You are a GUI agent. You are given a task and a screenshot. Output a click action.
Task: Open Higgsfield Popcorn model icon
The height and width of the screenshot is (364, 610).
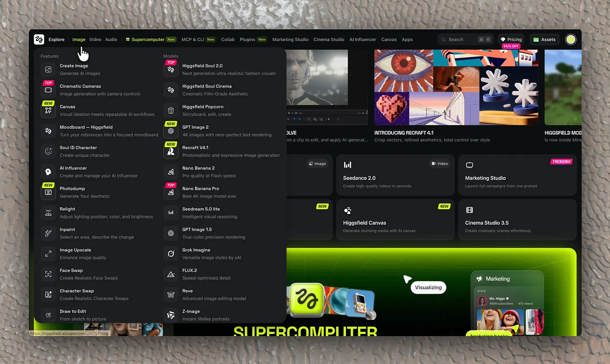171,111
